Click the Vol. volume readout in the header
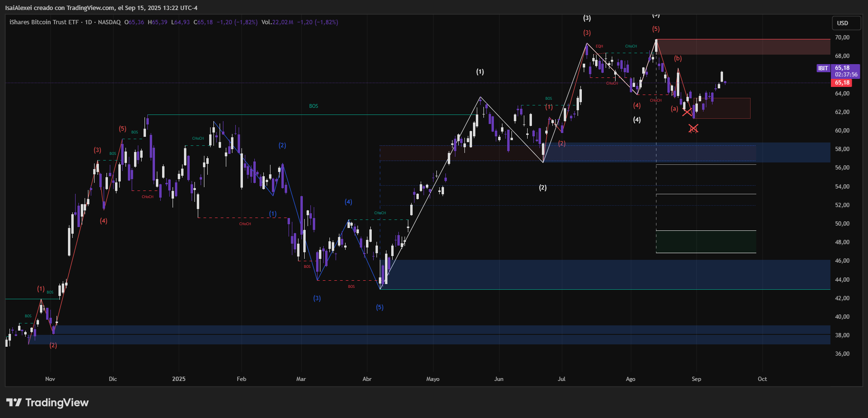The image size is (868, 418). 277,22
